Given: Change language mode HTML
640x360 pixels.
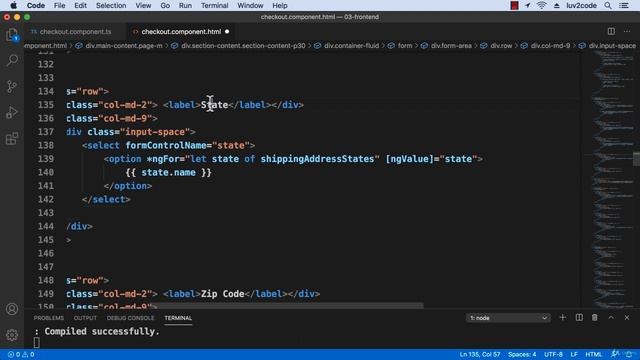Looking at the screenshot, I should click(x=593, y=354).
